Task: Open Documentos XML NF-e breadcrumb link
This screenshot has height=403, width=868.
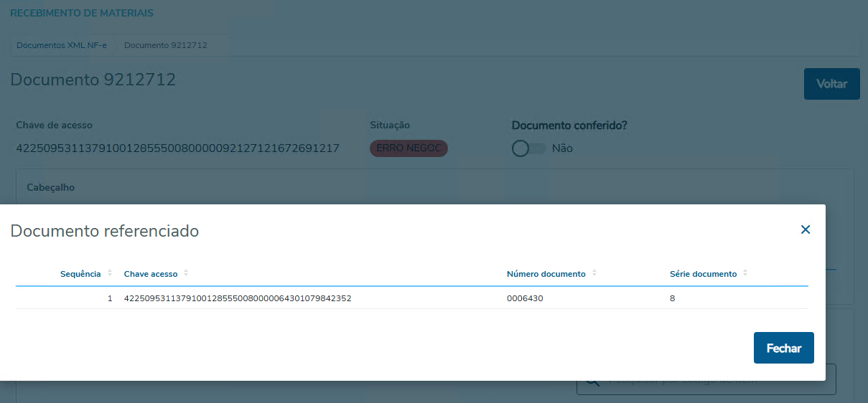Action: tap(61, 44)
